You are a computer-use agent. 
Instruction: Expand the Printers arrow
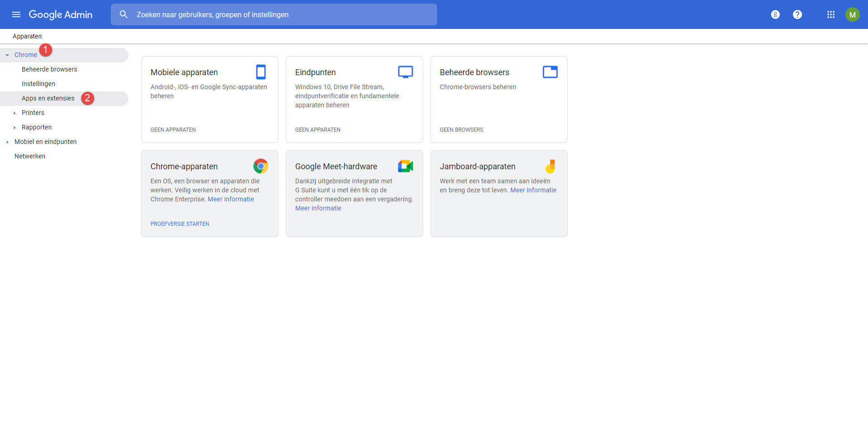coord(14,113)
